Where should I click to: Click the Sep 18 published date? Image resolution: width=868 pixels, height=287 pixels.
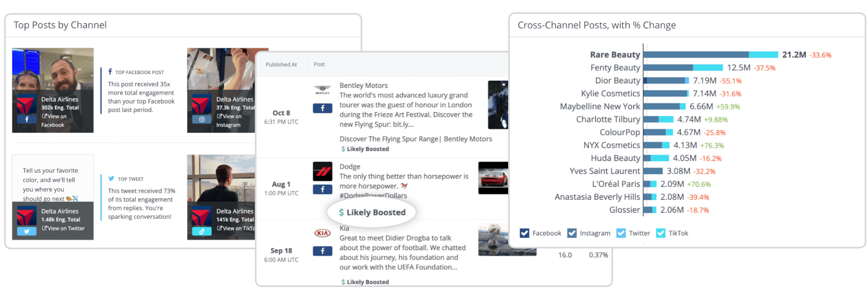(x=281, y=251)
